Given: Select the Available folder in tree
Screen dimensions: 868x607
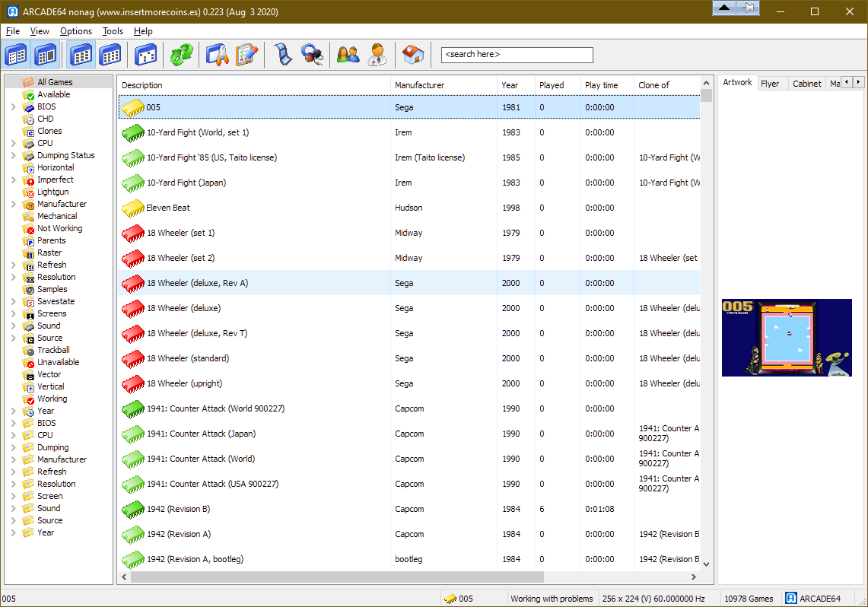Looking at the screenshot, I should tap(54, 94).
